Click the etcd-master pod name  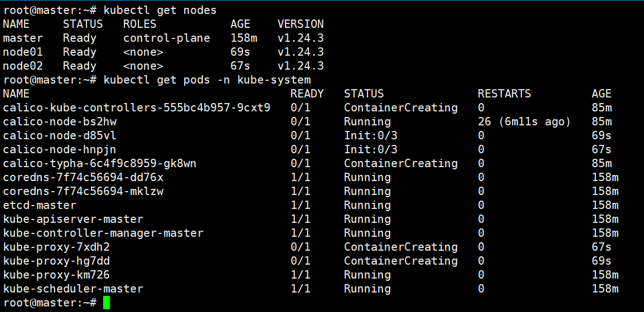point(40,205)
